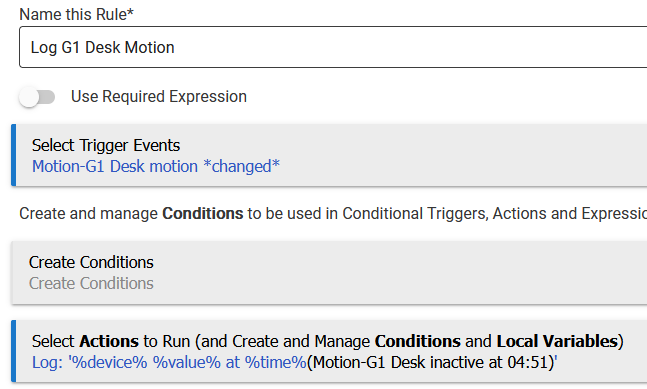Toggle the Use Required Expression switch
Image resolution: width=647 pixels, height=389 pixels.
[37, 97]
